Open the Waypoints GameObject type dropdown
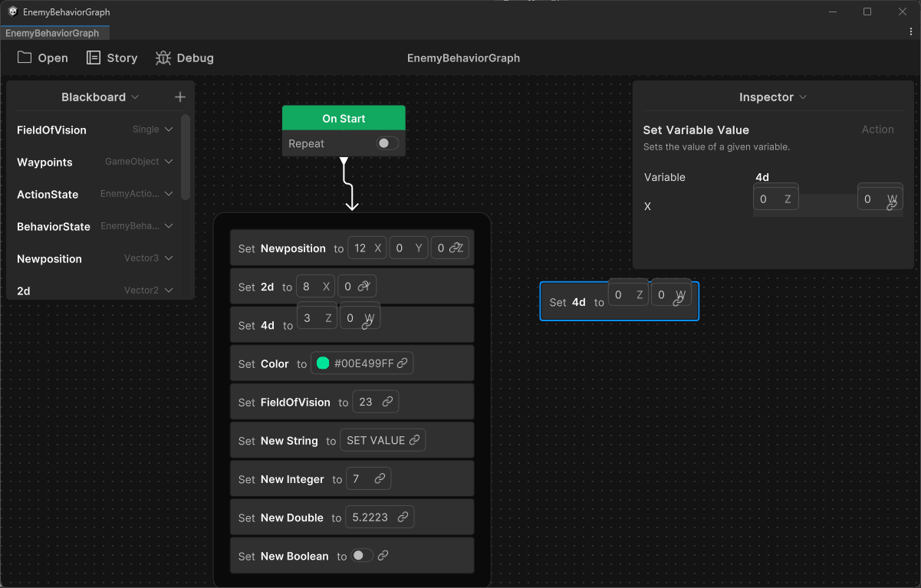This screenshot has height=588, width=921. [168, 162]
